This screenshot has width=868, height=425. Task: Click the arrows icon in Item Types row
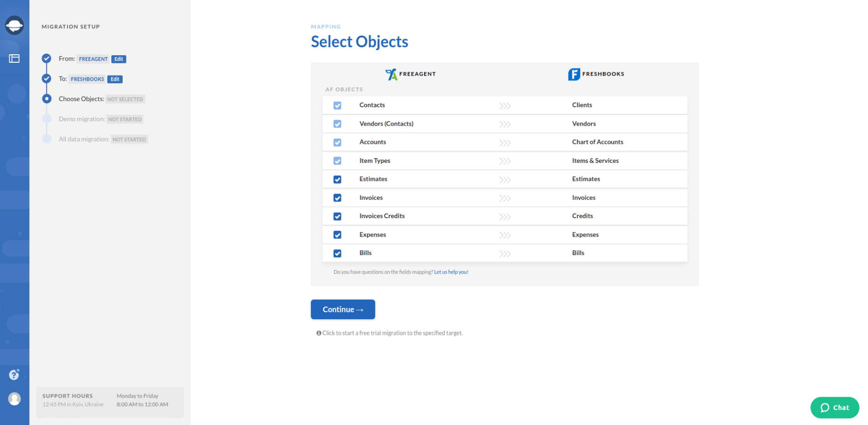coord(505,161)
